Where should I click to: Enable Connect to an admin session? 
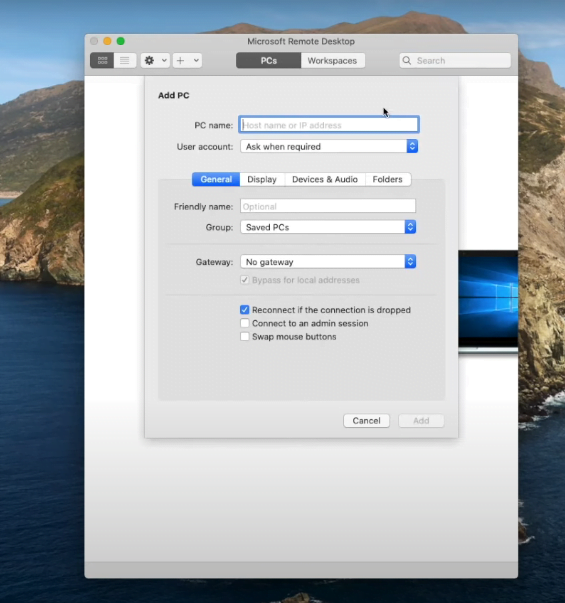(x=245, y=323)
